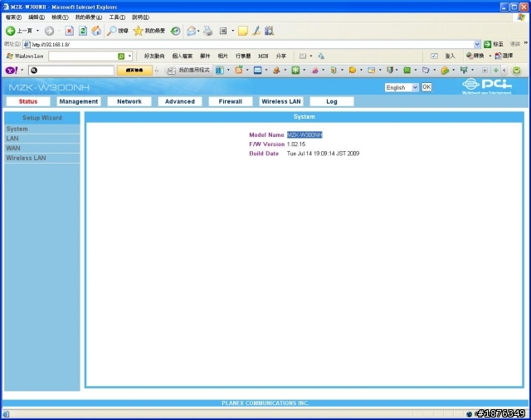Image resolution: width=531 pixels, height=420 pixels.
Task: Click the Edit pencil icon in IE toolbar
Action: (x=256, y=31)
